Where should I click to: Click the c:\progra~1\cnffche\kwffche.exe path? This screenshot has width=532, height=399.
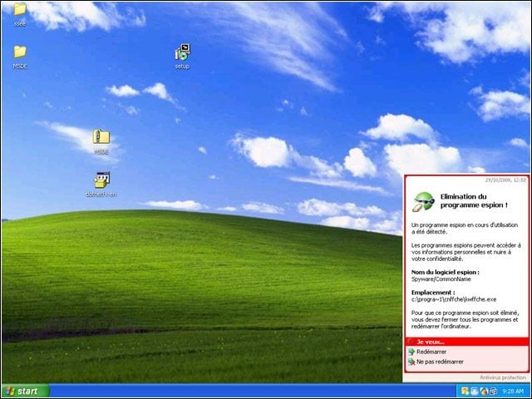(x=454, y=299)
